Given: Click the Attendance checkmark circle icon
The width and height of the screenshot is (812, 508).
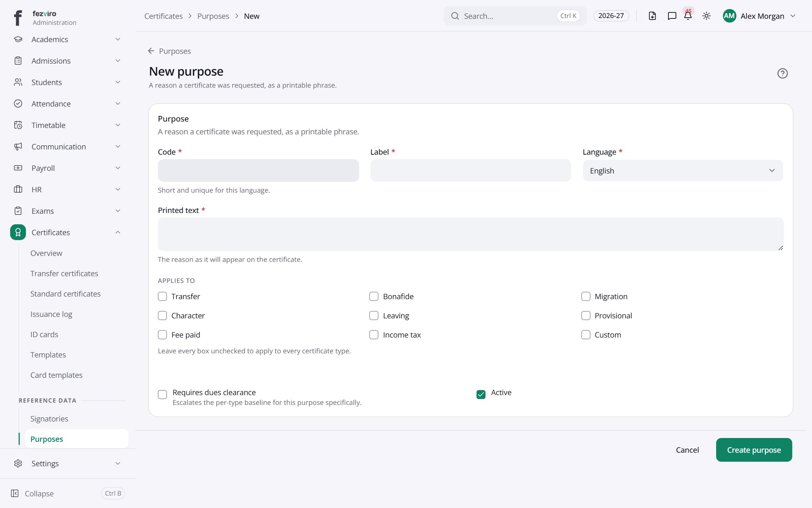Looking at the screenshot, I should [18, 104].
